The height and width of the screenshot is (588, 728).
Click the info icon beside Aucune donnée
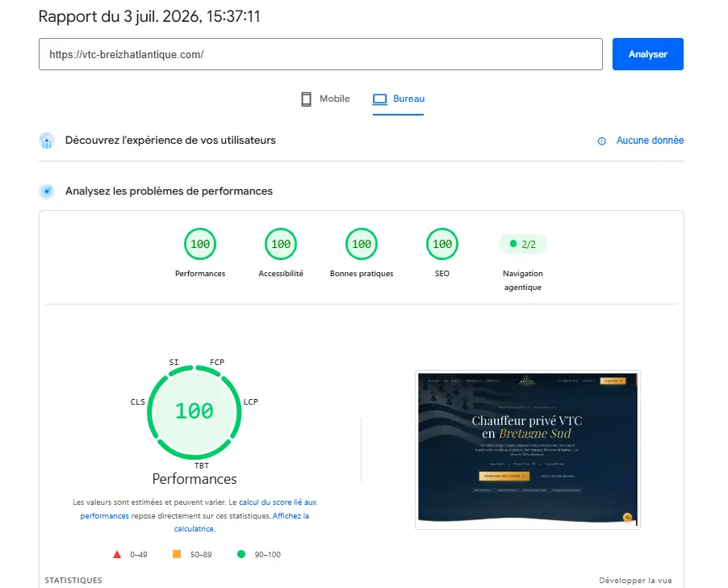click(x=602, y=141)
